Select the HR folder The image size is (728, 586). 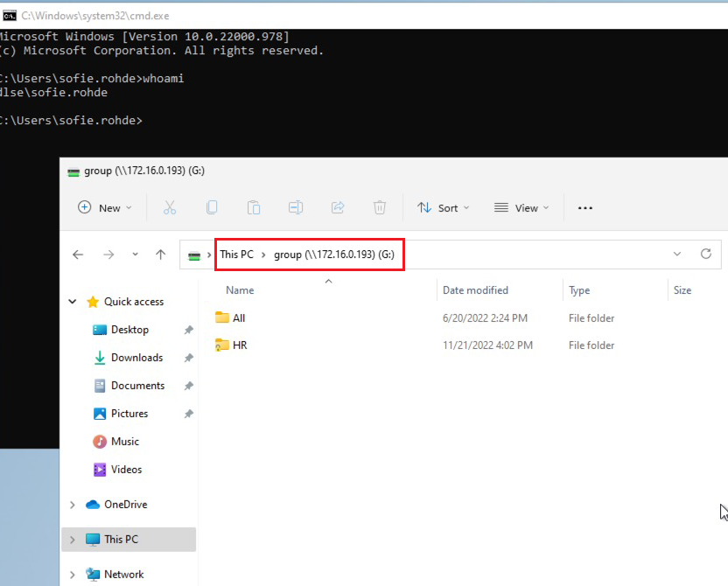click(x=240, y=345)
